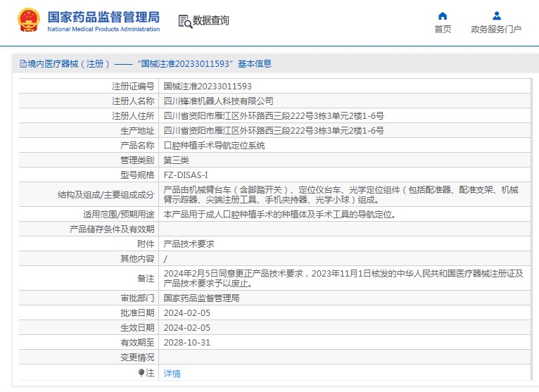The height and width of the screenshot is (392, 539).
Task: Click the user profile icon
Action: click(x=496, y=15)
